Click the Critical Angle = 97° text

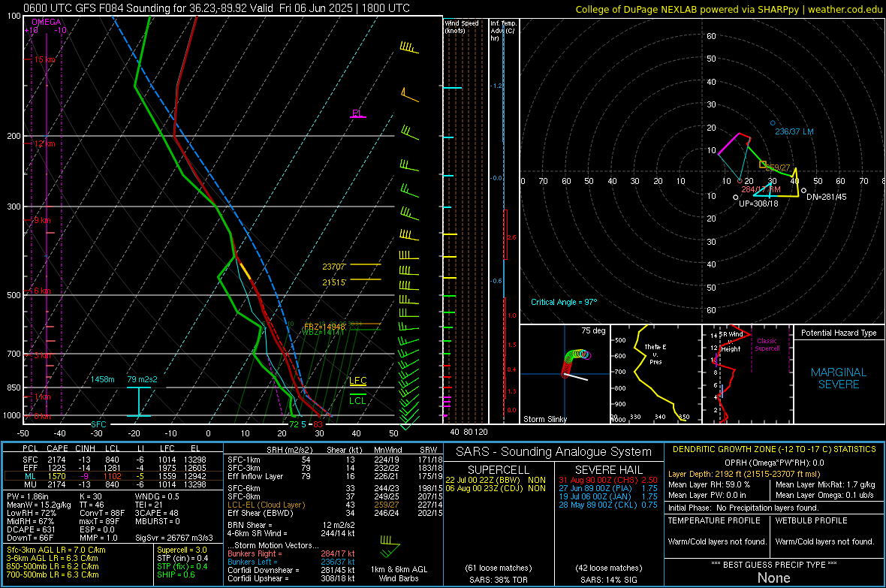pyautogui.click(x=564, y=302)
